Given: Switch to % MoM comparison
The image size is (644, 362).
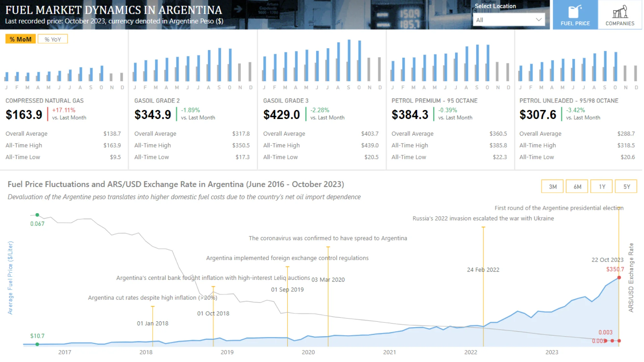Looking at the screenshot, I should [x=20, y=39].
